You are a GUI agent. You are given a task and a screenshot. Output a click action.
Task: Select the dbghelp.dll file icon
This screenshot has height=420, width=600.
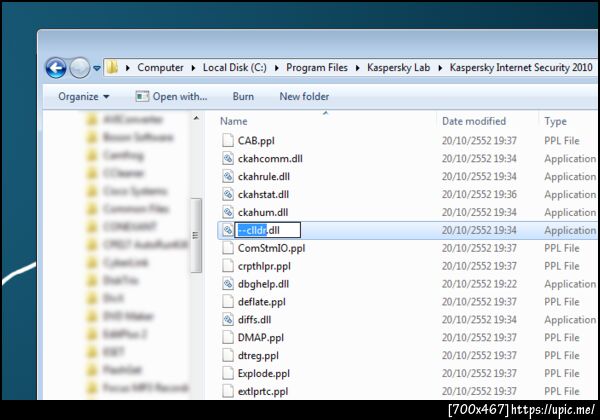click(228, 284)
